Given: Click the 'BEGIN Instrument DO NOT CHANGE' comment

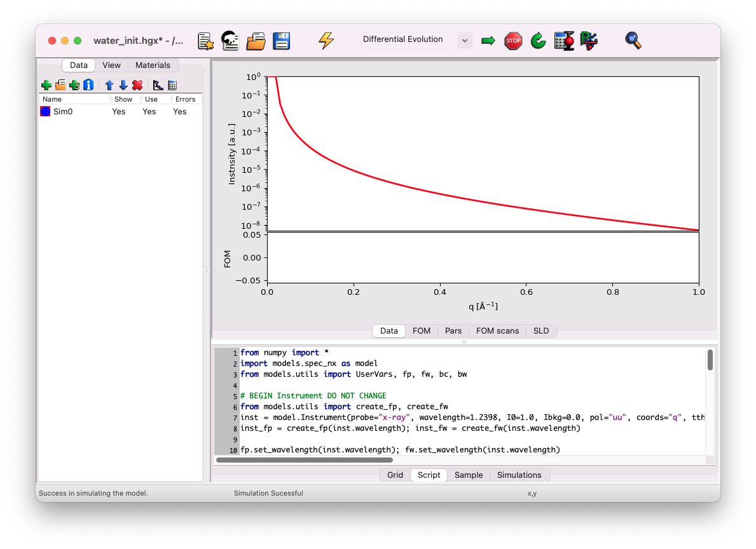Looking at the screenshot, I should [313, 396].
